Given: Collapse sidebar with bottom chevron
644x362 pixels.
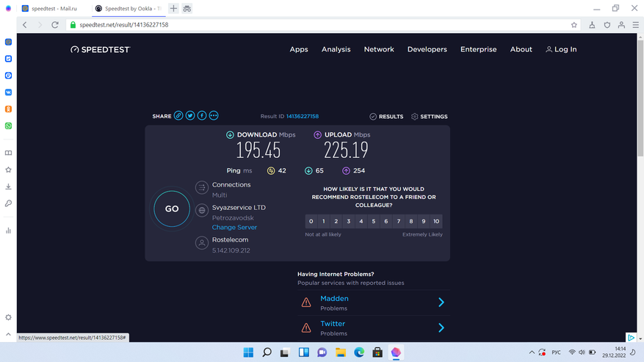Looking at the screenshot, I should point(8,335).
